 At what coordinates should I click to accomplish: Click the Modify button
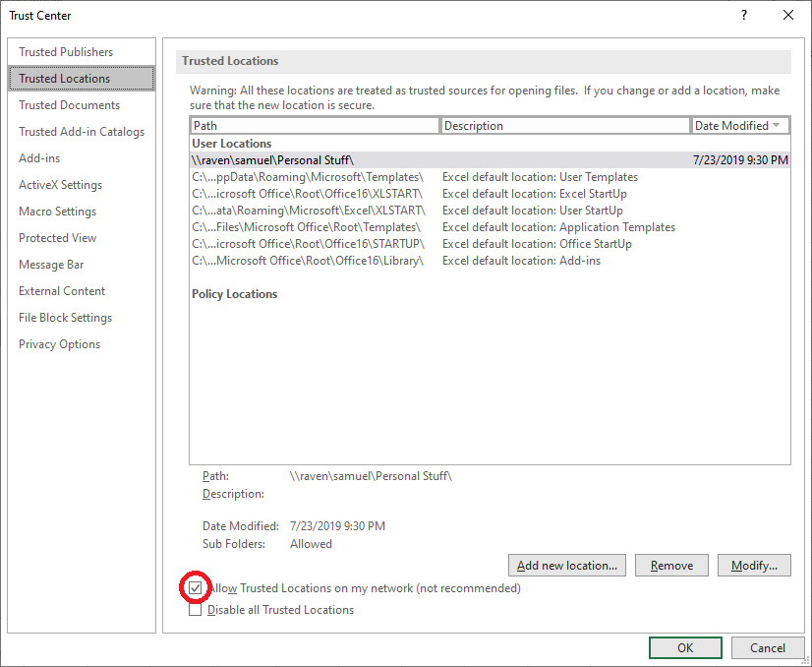754,566
